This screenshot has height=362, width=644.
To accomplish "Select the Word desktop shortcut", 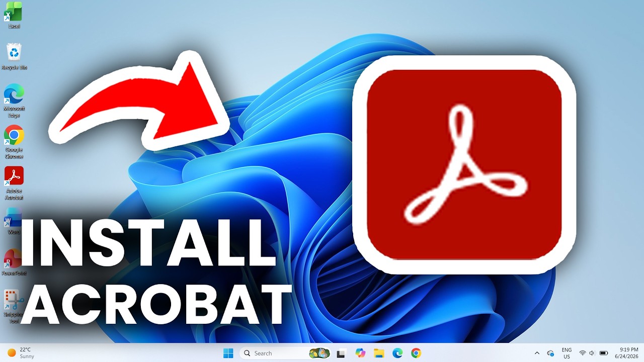I will coord(14,221).
